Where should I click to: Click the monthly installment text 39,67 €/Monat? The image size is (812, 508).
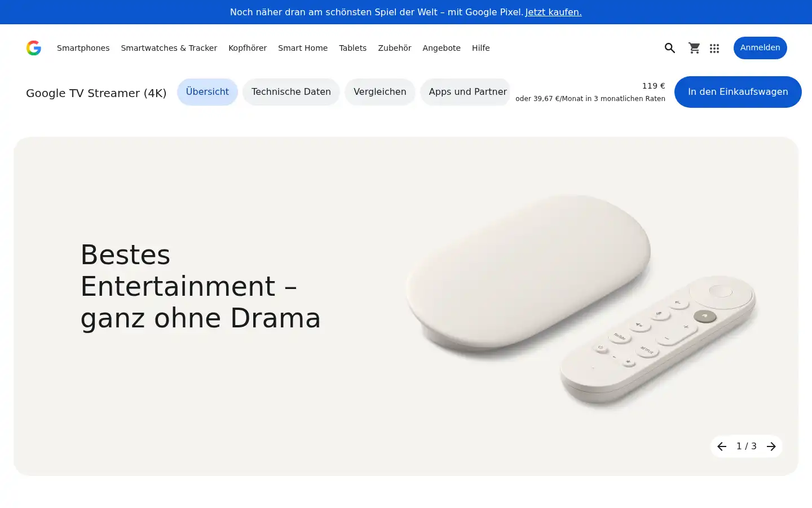point(590,99)
